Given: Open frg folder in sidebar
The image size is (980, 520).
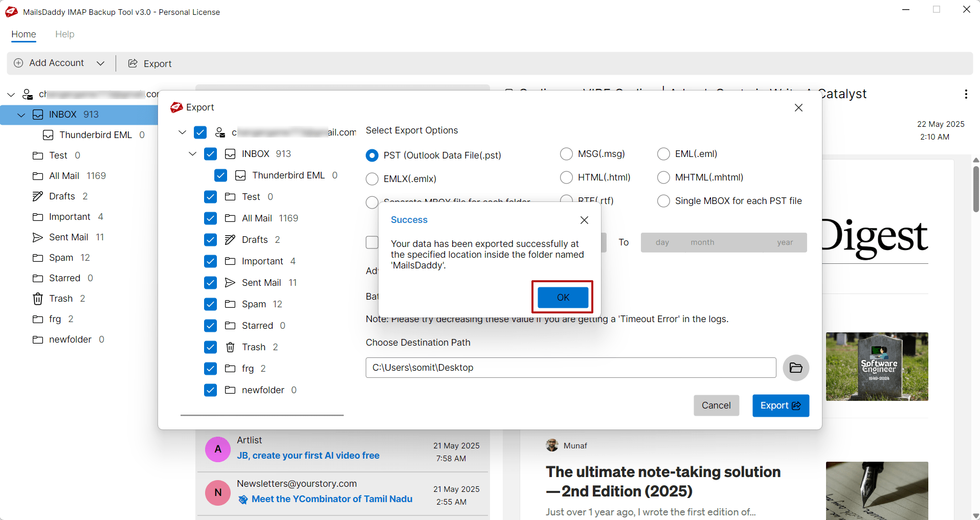Looking at the screenshot, I should (53, 319).
